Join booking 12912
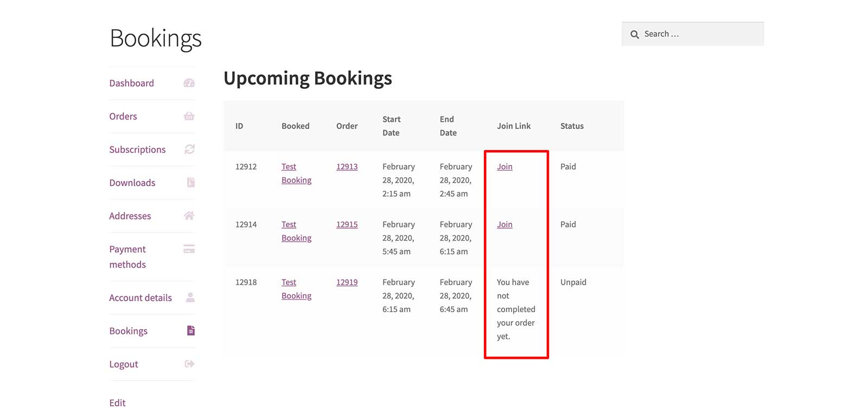This screenshot has height=420, width=868. pos(505,167)
